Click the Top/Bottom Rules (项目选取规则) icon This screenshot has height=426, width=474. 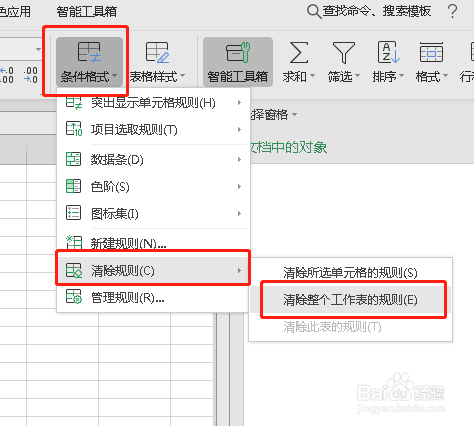pyautogui.click(x=74, y=129)
